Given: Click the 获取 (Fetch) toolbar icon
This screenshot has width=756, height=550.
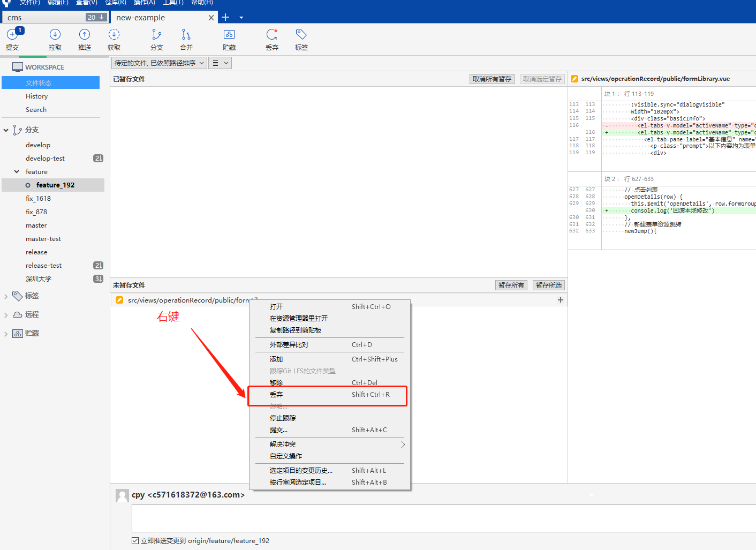Looking at the screenshot, I should tap(114, 39).
